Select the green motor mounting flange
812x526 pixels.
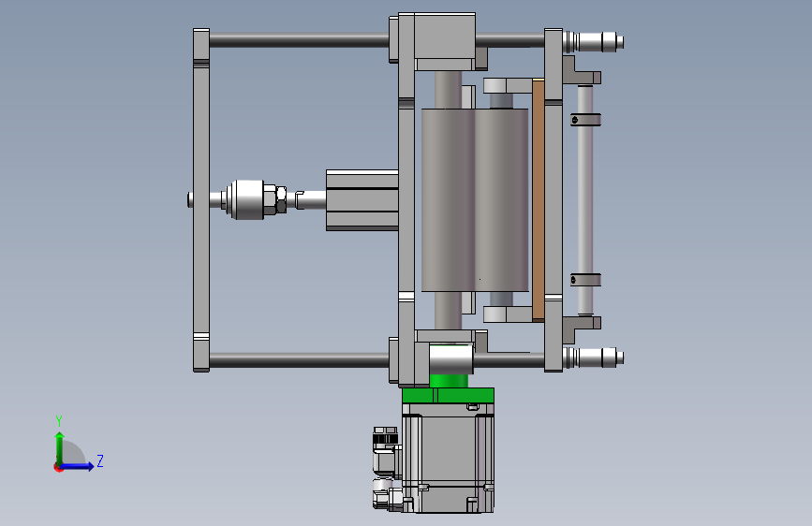tap(448, 396)
